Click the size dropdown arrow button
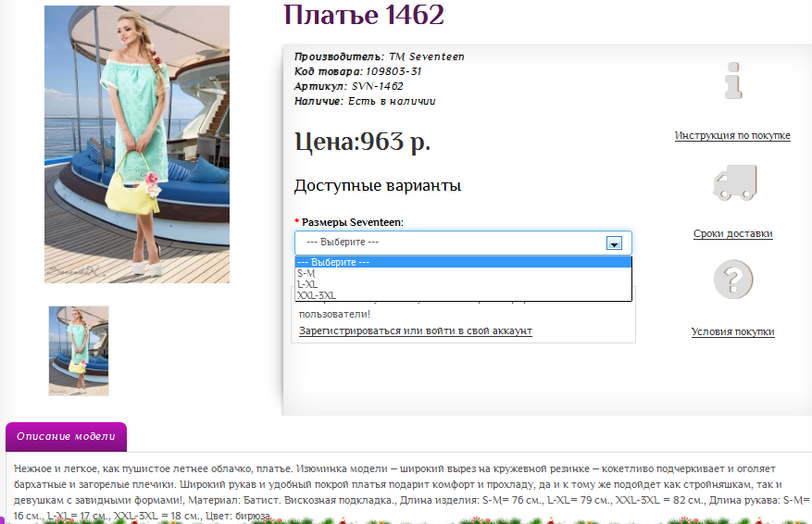The image size is (812, 524). [613, 243]
